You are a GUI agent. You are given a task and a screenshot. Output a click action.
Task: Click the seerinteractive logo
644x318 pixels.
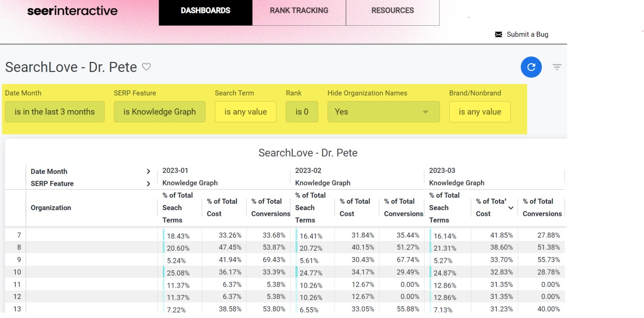tap(72, 11)
